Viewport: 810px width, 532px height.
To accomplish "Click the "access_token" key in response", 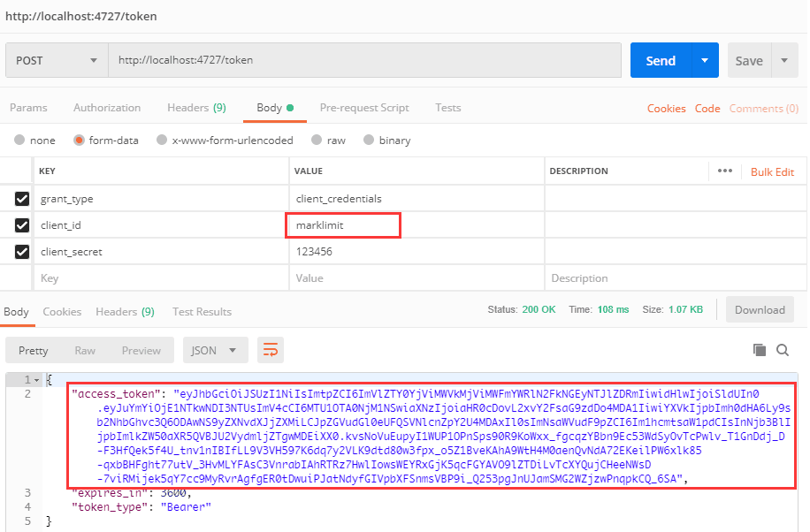I will pos(116,393).
